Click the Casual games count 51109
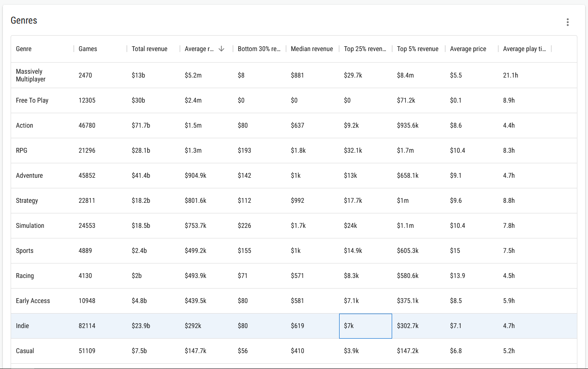 click(x=87, y=351)
